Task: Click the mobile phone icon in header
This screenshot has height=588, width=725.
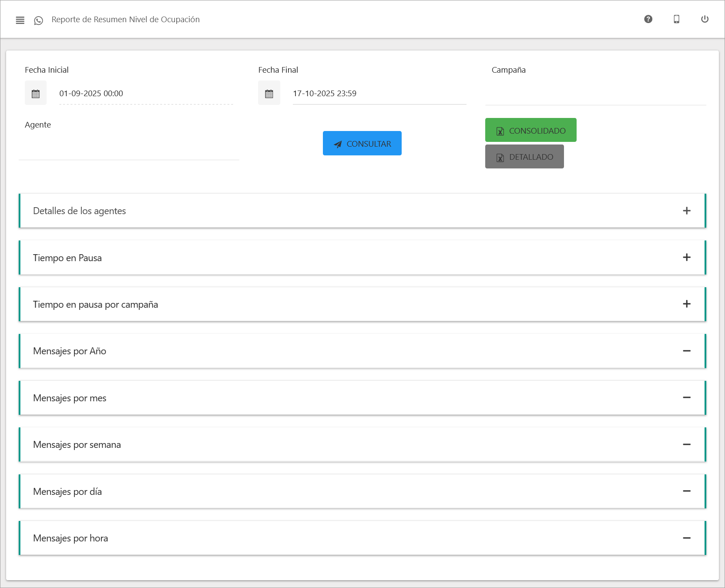Action: point(676,19)
